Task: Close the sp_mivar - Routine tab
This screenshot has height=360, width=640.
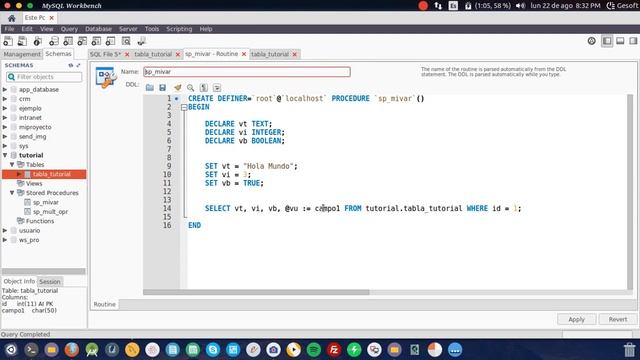Action: 244,54
